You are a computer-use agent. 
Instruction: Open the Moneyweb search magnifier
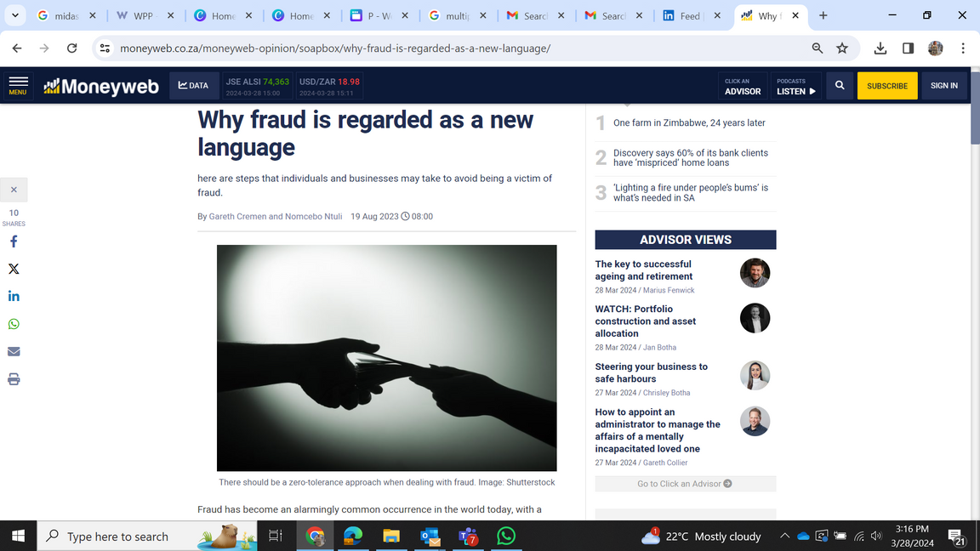click(x=840, y=86)
